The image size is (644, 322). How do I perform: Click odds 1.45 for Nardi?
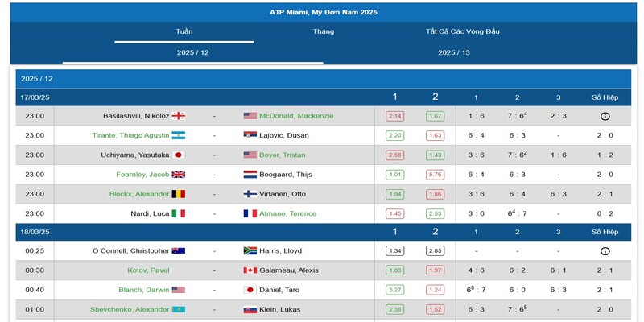[394, 213]
